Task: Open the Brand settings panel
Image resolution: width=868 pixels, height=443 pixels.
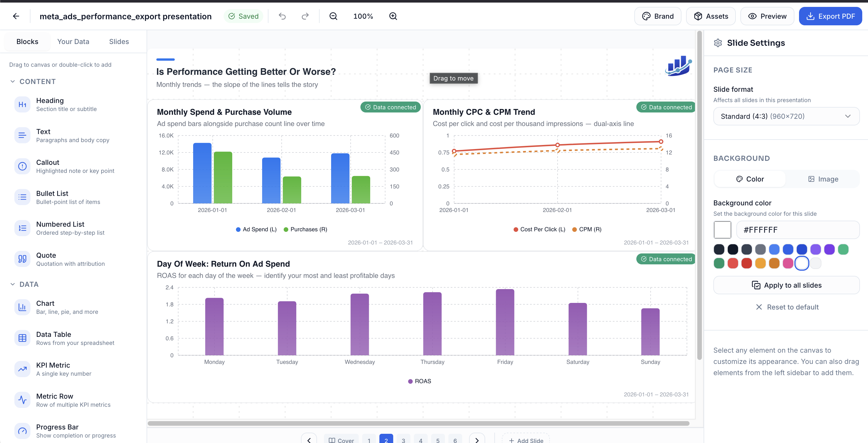Action: [x=657, y=16]
